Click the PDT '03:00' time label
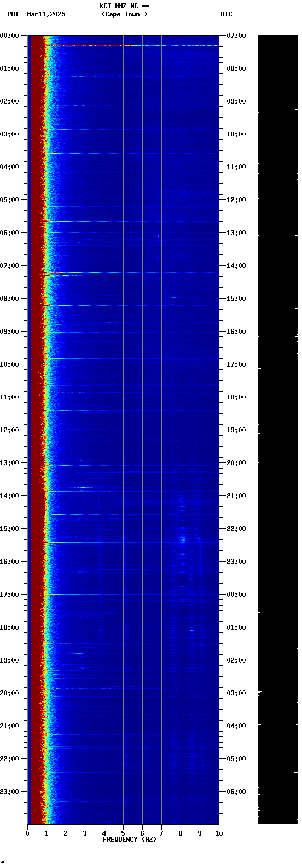This screenshot has height=868, width=302. pos(9,134)
